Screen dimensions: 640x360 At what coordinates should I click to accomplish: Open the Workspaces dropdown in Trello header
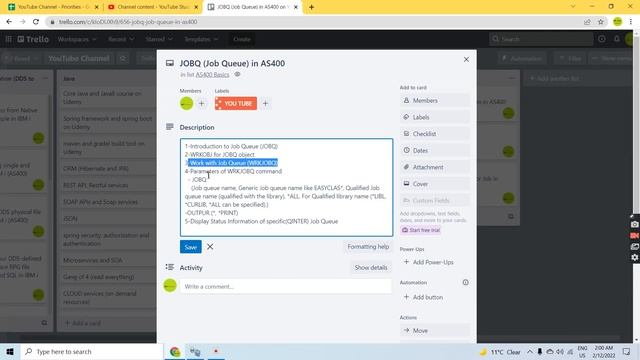click(77, 39)
